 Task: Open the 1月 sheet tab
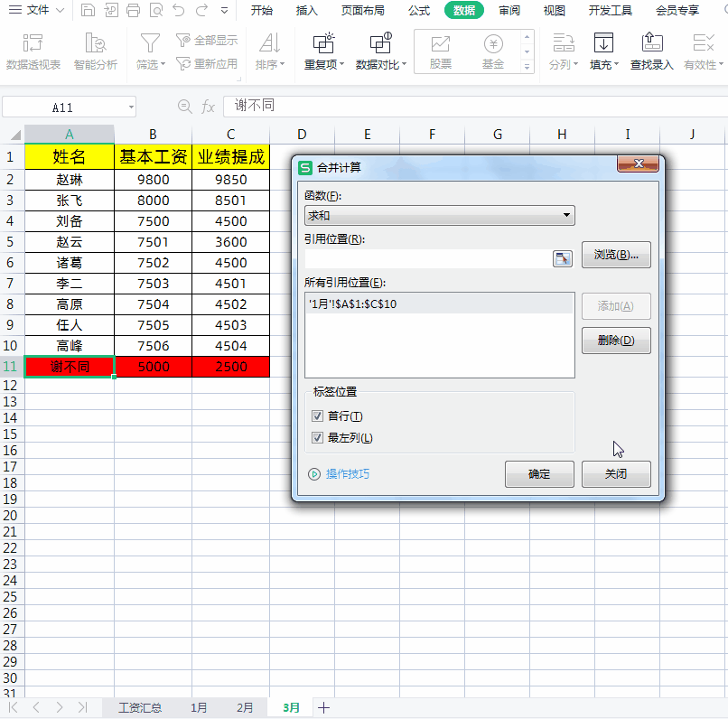(x=199, y=708)
